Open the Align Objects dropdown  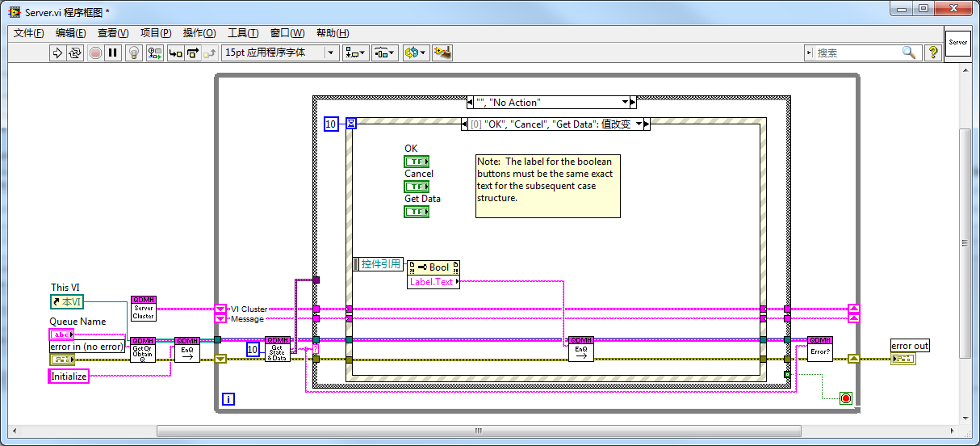(354, 53)
